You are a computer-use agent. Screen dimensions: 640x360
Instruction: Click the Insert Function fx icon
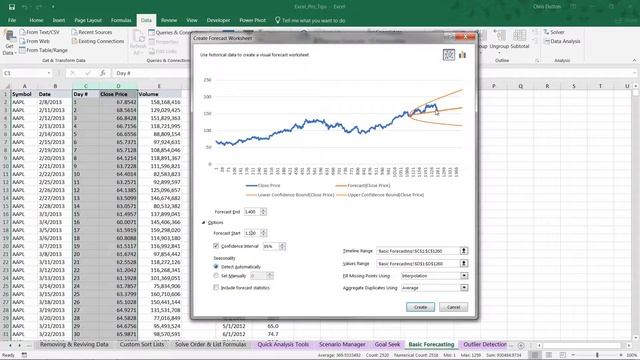pos(103,73)
